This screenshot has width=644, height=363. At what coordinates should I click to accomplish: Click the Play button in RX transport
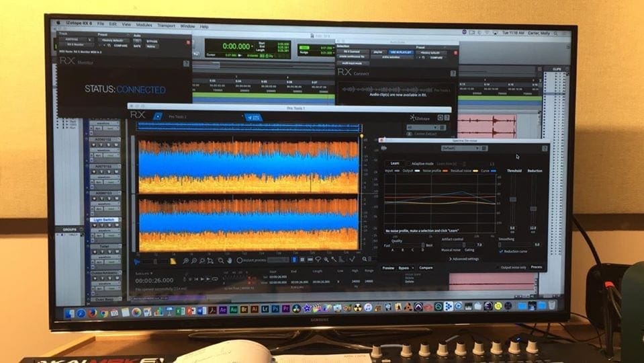[x=202, y=279]
